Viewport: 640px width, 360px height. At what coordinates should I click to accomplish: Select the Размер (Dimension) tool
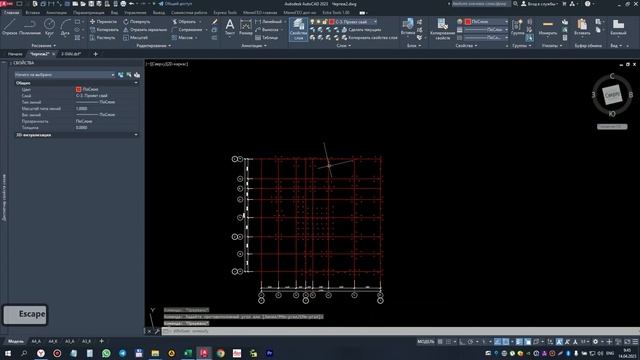click(x=246, y=27)
